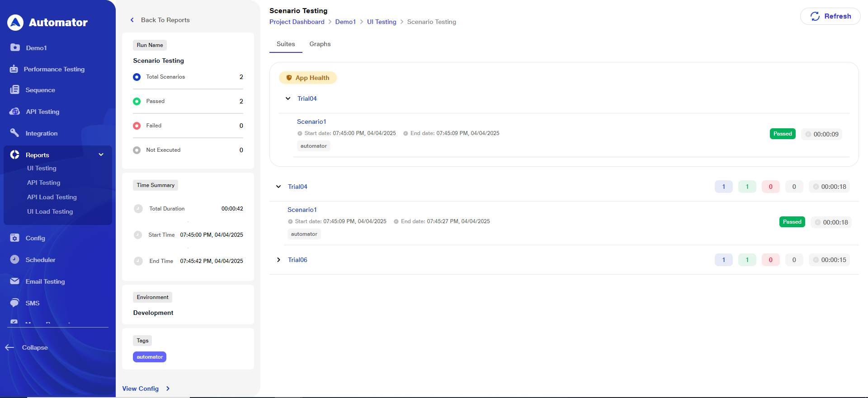The image size is (868, 398).
Task: Click the Time Summary label chip
Action: tap(156, 185)
